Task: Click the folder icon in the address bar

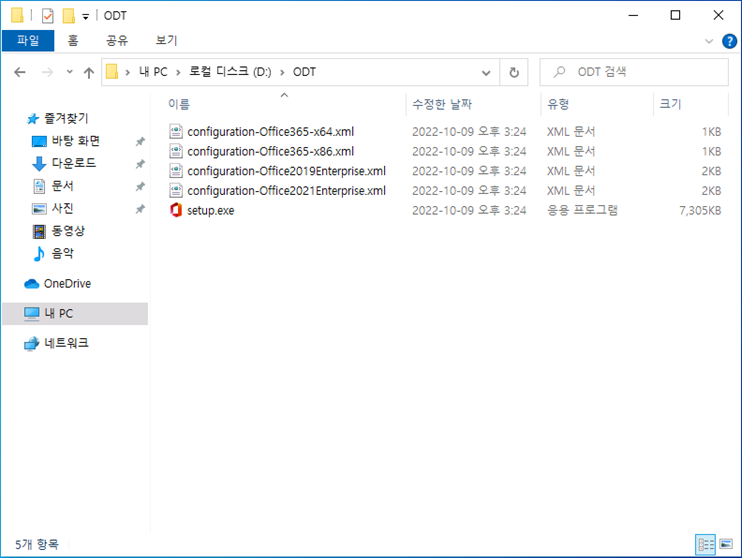Action: (x=112, y=72)
